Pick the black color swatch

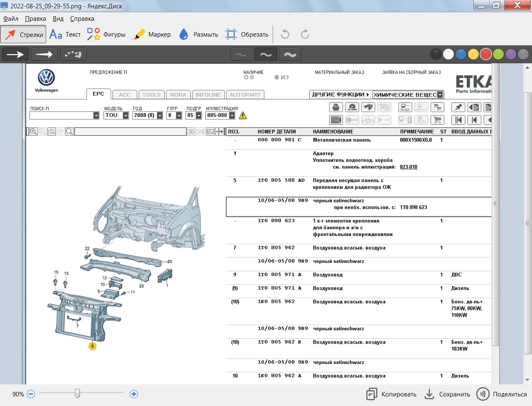[436, 54]
